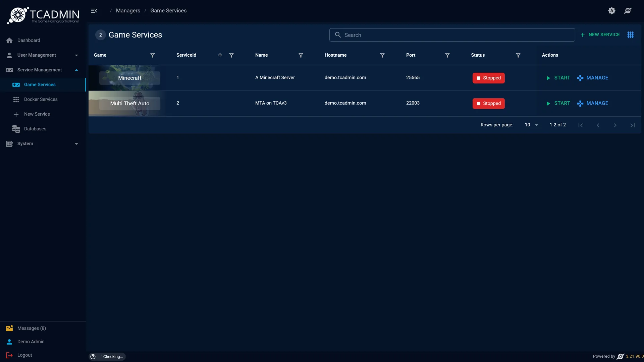Open the TCAdmin support chat icon
Image resolution: width=644 pixels, height=362 pixels.
[628, 11]
